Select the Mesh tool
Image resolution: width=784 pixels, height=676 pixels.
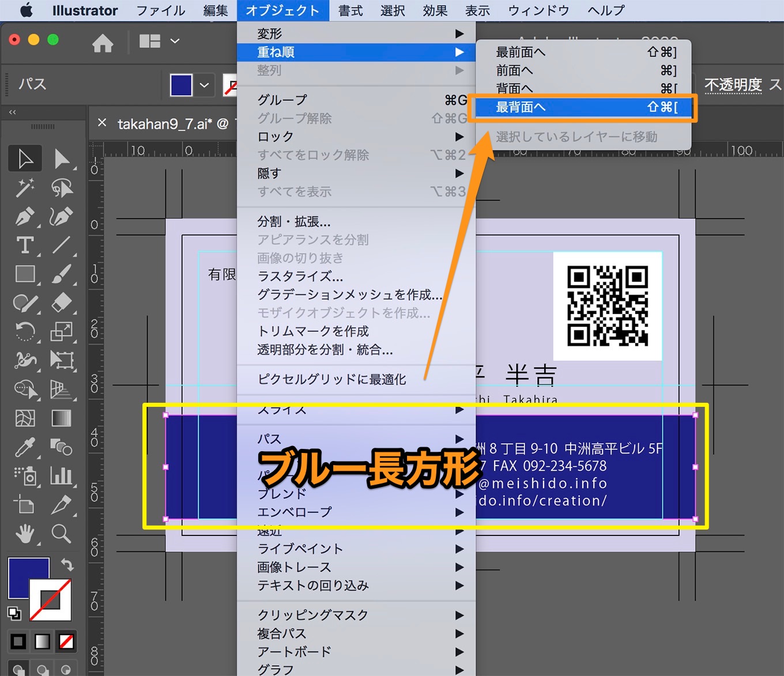point(25,418)
